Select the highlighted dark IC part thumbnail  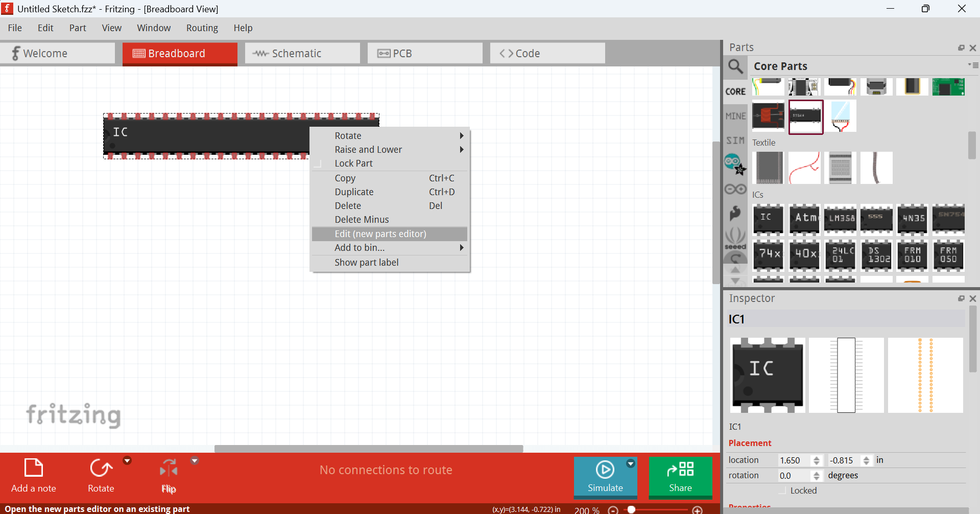806,116
